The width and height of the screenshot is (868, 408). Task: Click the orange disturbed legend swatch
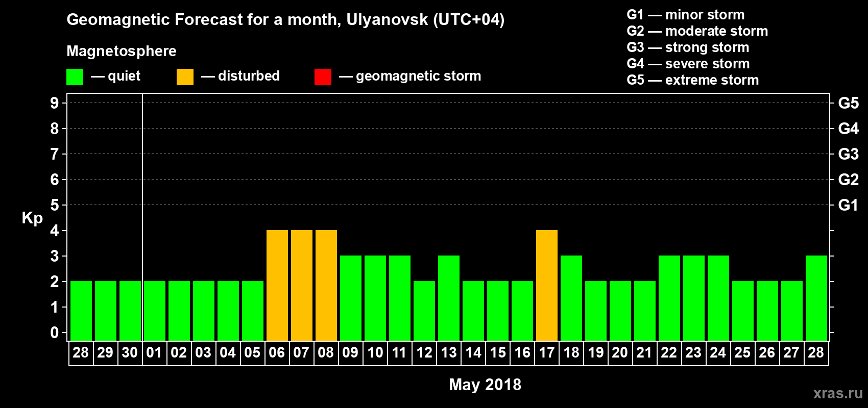coord(185,77)
